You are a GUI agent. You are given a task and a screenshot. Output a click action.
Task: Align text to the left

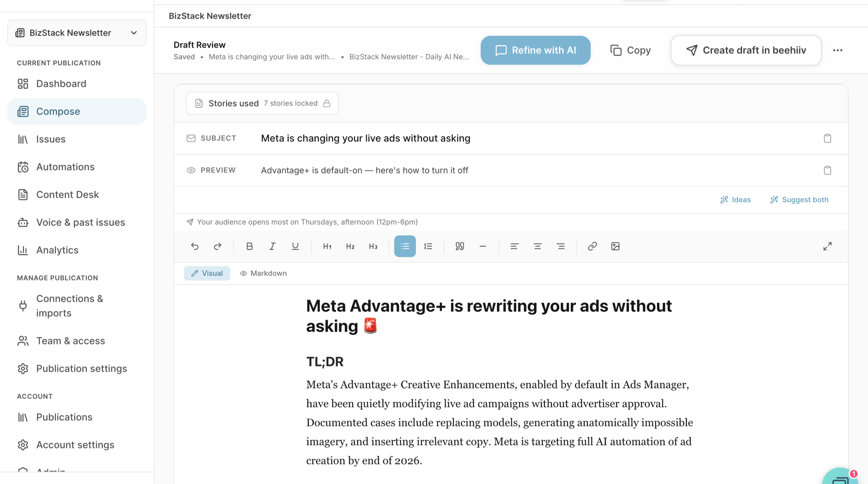515,246
